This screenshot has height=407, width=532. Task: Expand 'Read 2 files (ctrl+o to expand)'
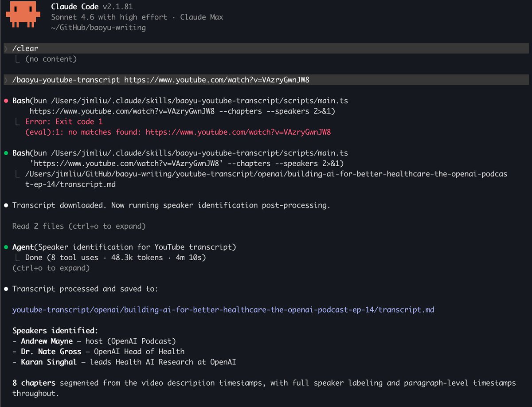pyautogui.click(x=79, y=226)
